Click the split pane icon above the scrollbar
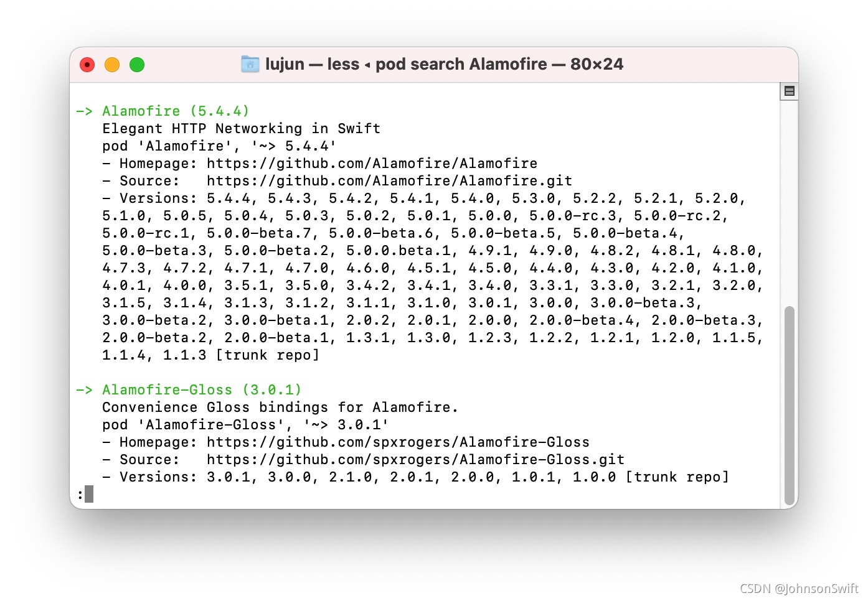 [x=789, y=91]
